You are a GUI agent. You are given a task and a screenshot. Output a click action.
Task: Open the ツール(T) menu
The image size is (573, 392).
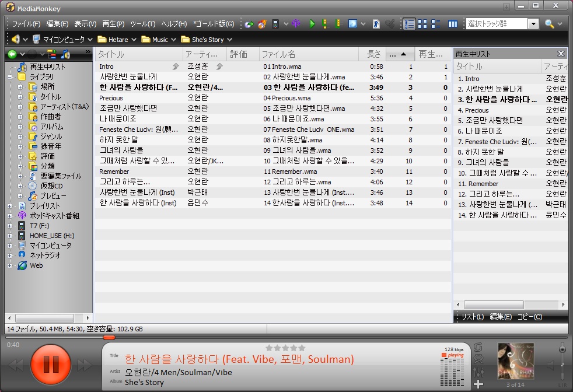[x=143, y=24]
